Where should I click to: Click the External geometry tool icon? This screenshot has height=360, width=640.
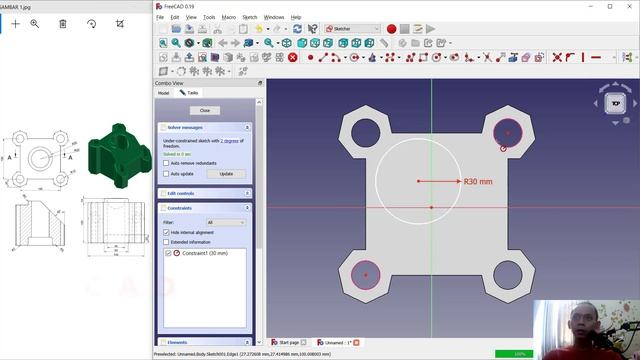click(x=513, y=58)
